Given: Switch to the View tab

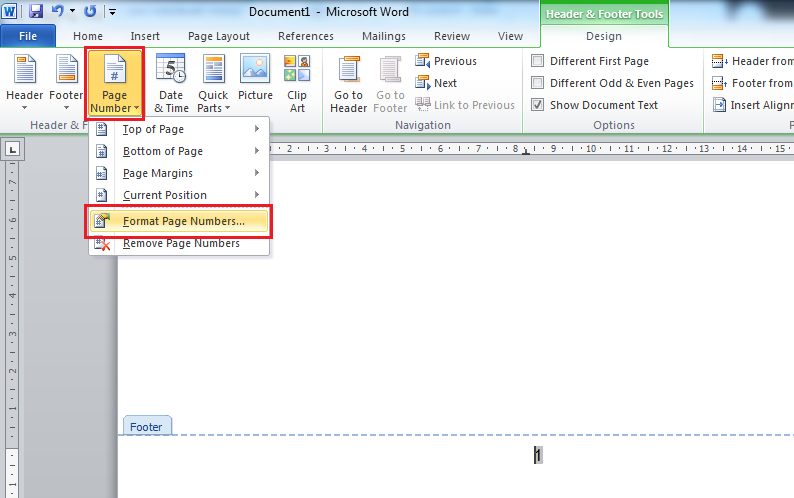Looking at the screenshot, I should (510, 36).
